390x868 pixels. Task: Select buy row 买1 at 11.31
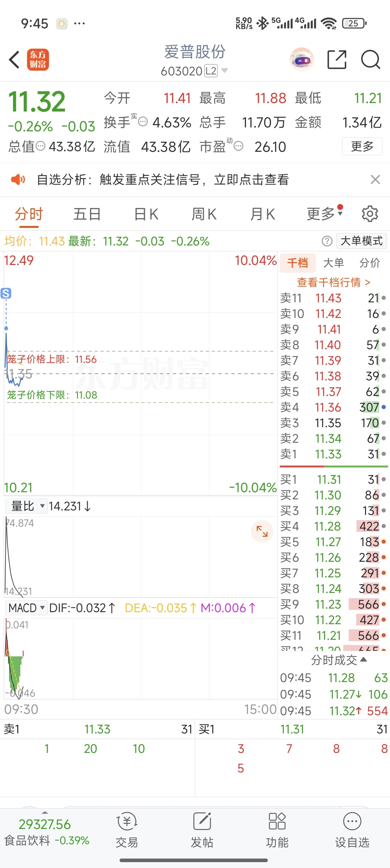click(x=333, y=480)
